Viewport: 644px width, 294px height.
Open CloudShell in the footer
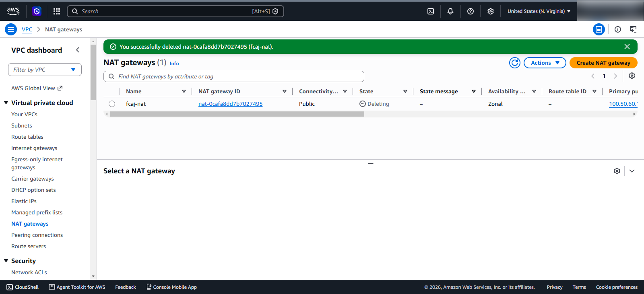23,287
